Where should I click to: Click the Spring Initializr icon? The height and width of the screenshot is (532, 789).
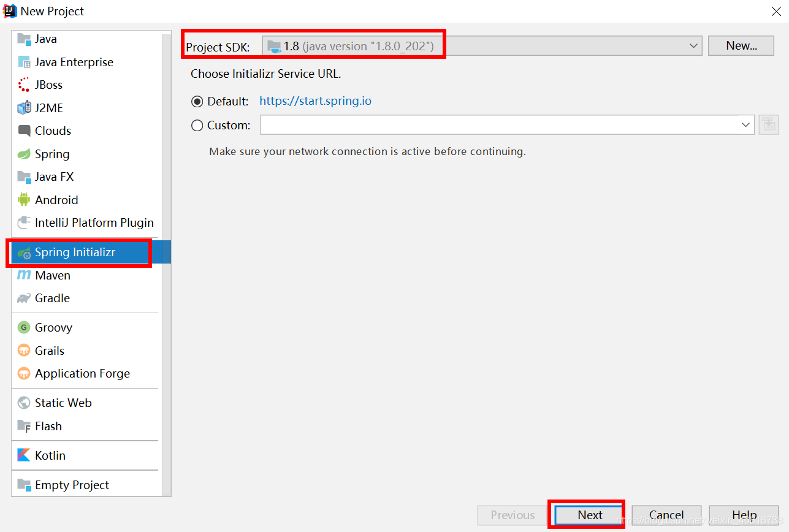click(x=24, y=253)
